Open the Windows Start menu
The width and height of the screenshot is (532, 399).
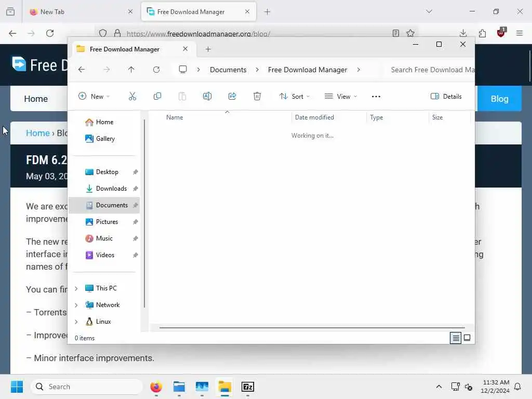coord(17,387)
